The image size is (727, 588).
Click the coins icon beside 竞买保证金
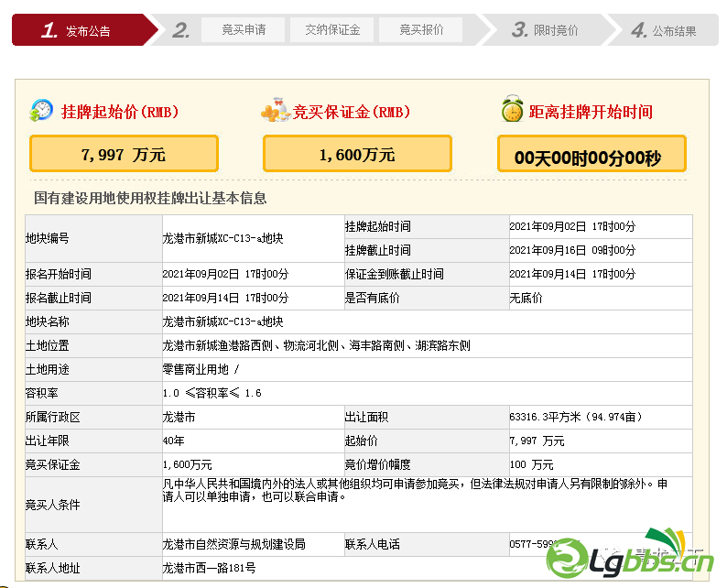(276, 111)
